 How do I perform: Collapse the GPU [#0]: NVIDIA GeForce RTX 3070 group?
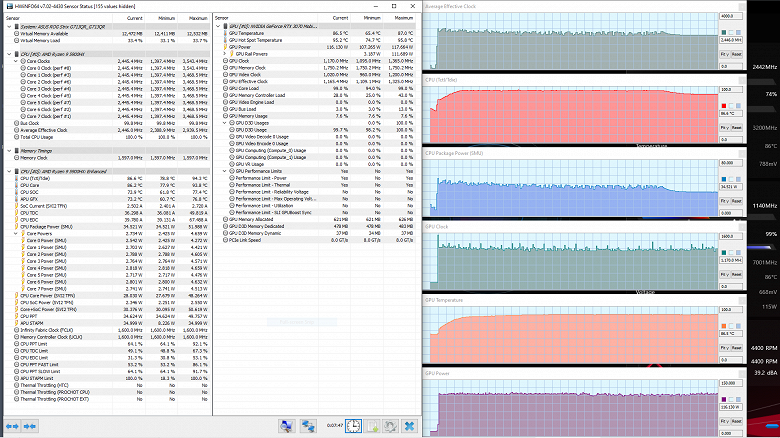coord(218,26)
